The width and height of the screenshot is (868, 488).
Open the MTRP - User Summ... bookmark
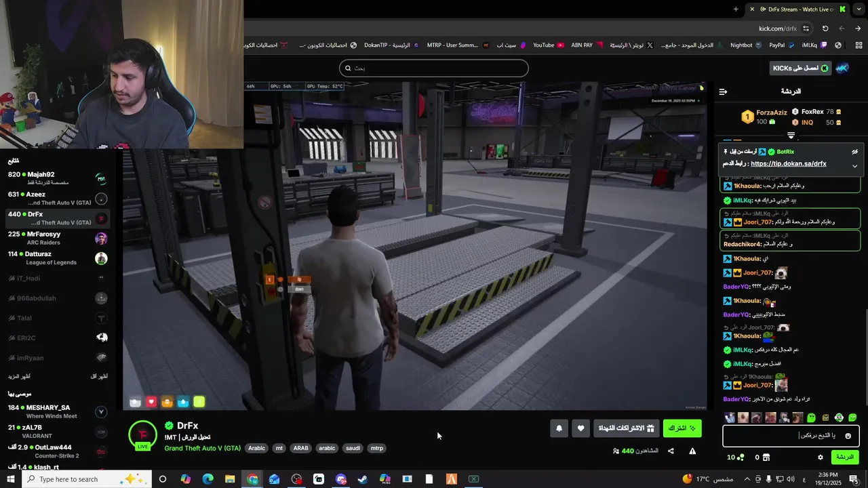(x=458, y=45)
